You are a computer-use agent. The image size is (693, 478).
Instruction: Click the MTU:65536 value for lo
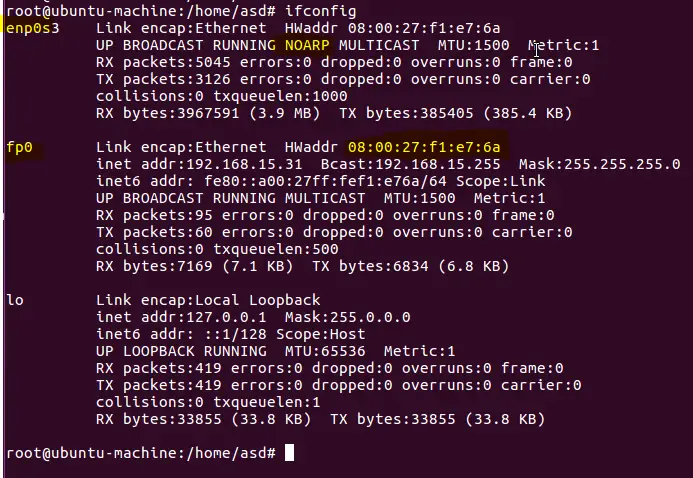click(x=325, y=351)
